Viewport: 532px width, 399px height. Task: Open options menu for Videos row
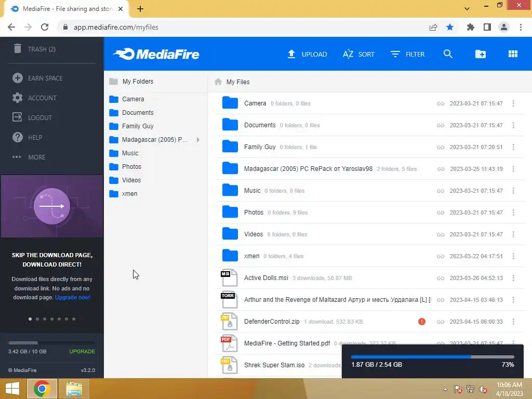pyautogui.click(x=513, y=234)
